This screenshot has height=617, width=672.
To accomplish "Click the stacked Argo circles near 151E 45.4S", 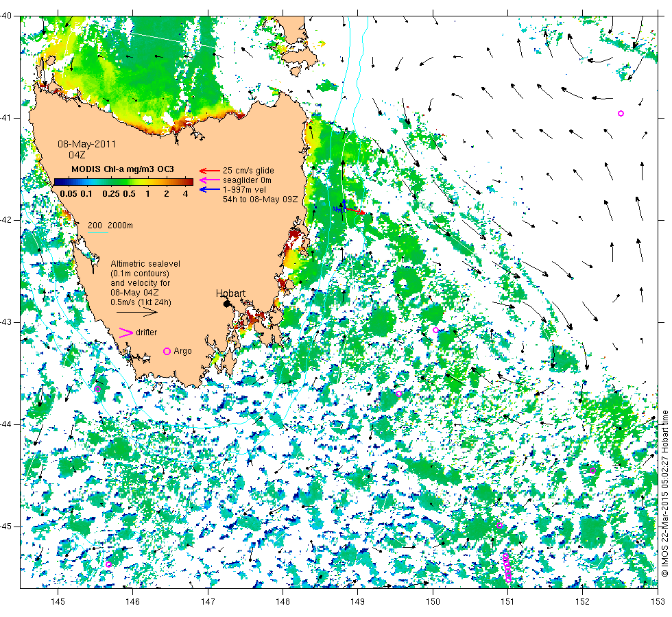I will point(507,568).
